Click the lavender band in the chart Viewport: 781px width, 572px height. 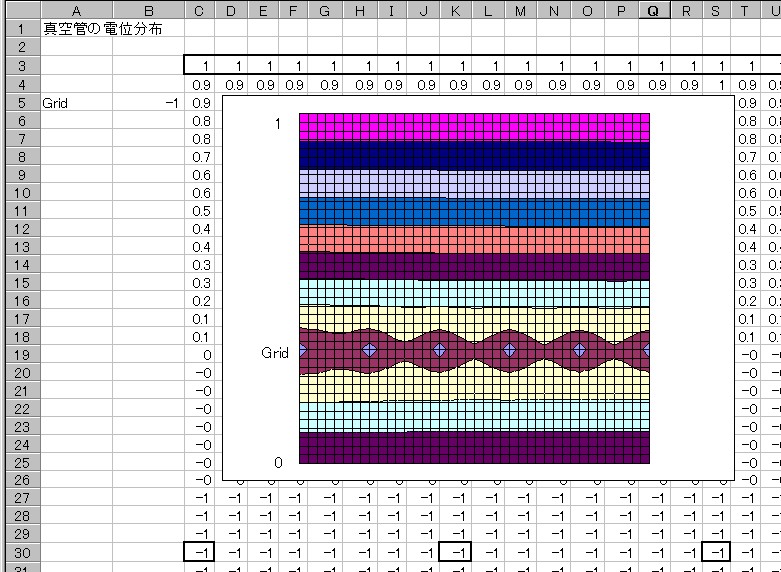[x=475, y=182]
